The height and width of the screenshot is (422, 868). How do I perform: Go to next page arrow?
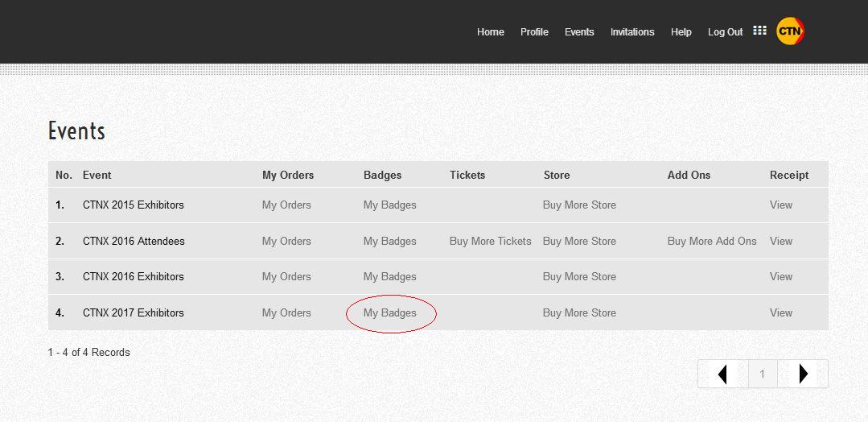click(803, 374)
